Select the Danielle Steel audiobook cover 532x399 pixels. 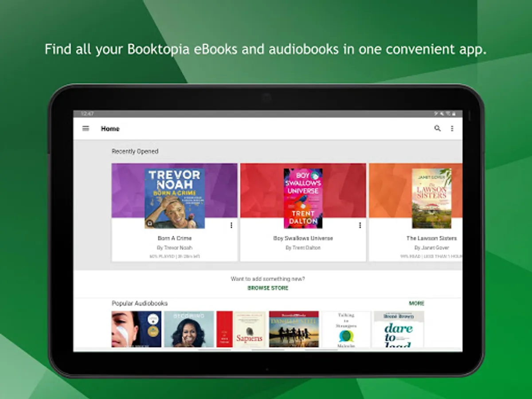pyautogui.click(x=294, y=329)
